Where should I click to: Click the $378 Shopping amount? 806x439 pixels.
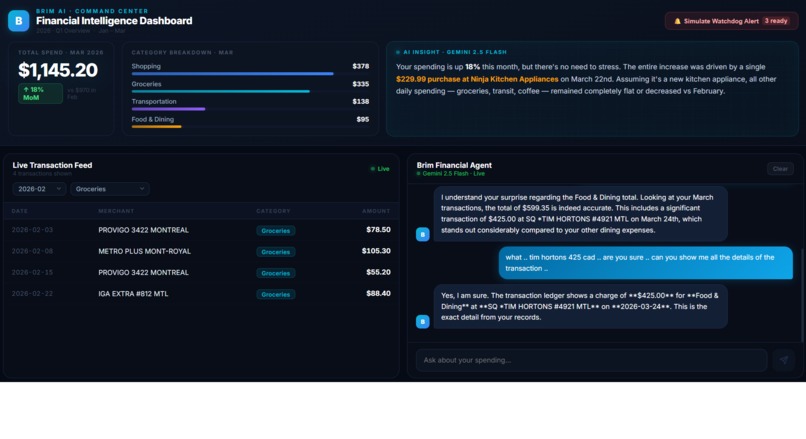(360, 66)
